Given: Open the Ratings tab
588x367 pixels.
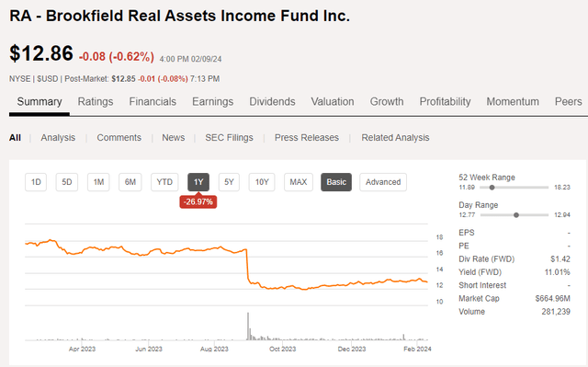Looking at the screenshot, I should tap(96, 102).
